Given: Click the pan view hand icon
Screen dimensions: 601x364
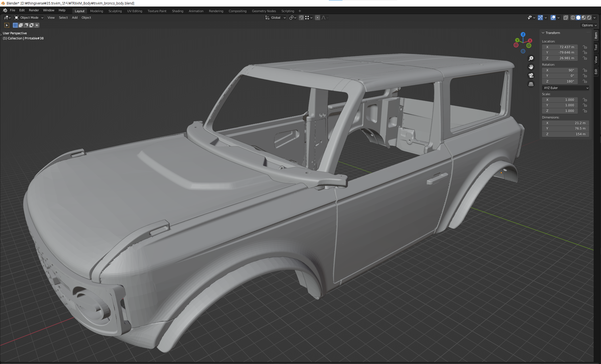Looking at the screenshot, I should (x=531, y=67).
